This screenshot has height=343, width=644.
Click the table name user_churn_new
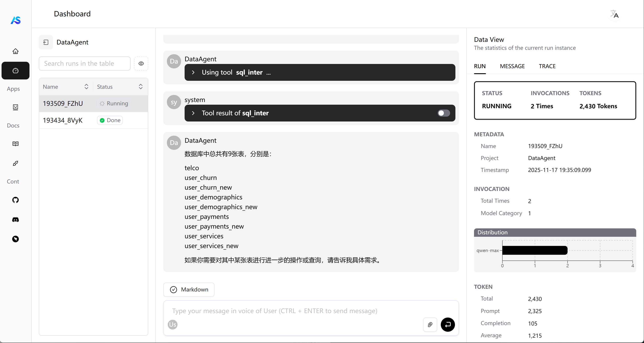(x=208, y=187)
